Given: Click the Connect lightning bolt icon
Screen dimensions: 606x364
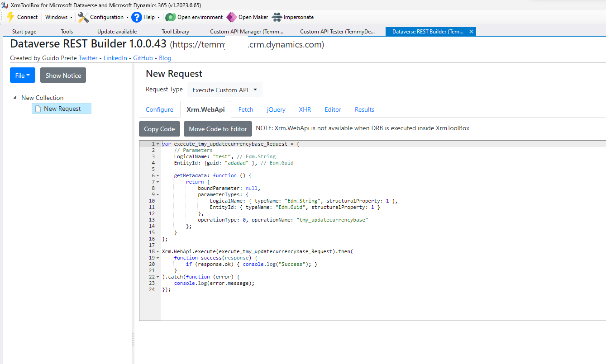Looking at the screenshot, I should 10,17.
